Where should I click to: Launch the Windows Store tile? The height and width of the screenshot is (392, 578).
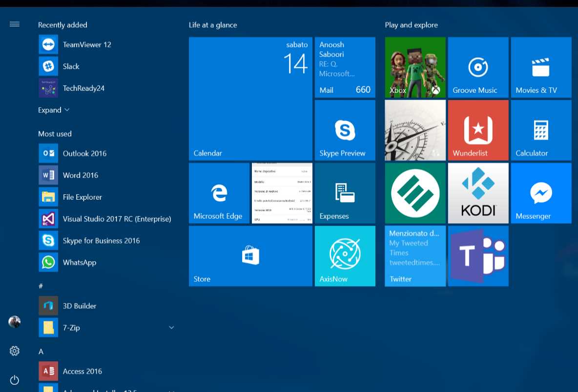click(x=250, y=255)
